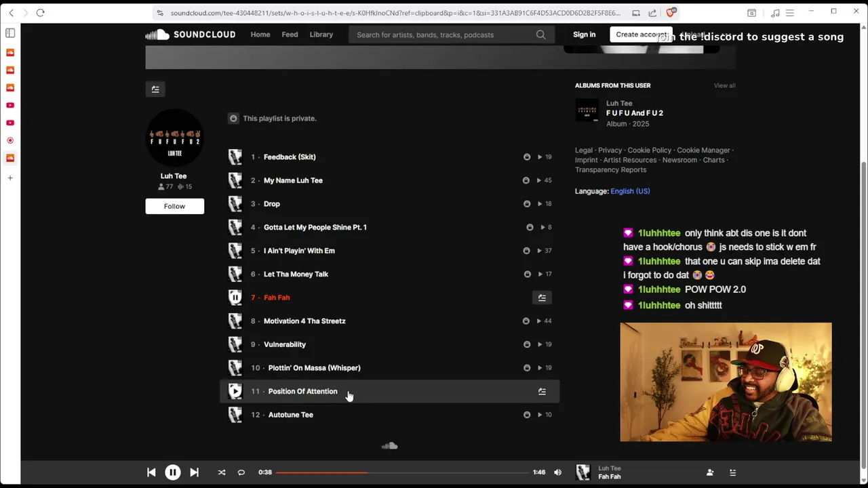Select track Drop

point(272,204)
